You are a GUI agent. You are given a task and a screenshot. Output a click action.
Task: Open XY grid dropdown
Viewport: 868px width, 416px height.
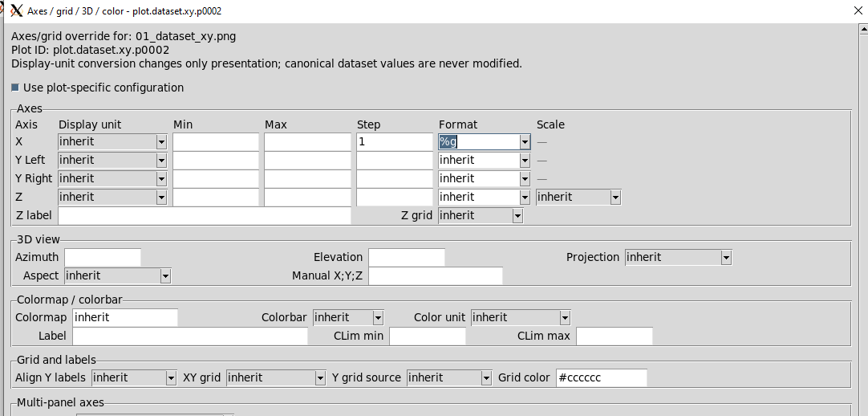pyautogui.click(x=276, y=377)
